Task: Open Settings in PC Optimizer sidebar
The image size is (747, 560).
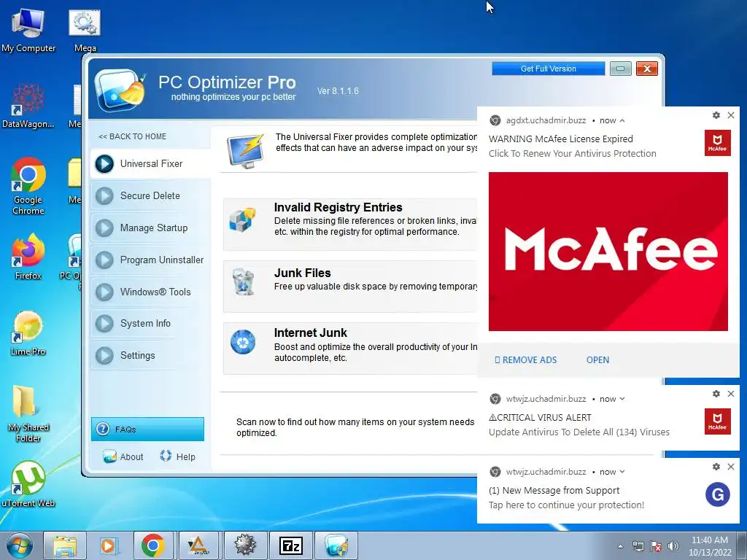Action: (150, 355)
